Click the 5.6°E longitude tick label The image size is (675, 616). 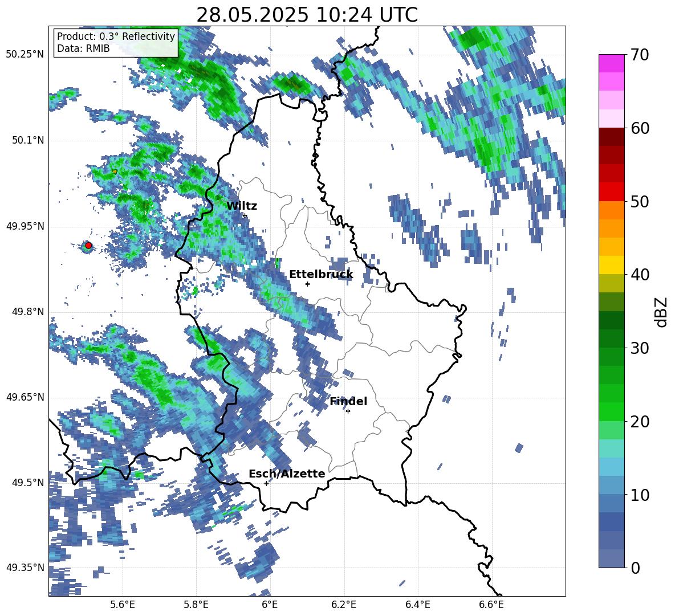(x=123, y=605)
